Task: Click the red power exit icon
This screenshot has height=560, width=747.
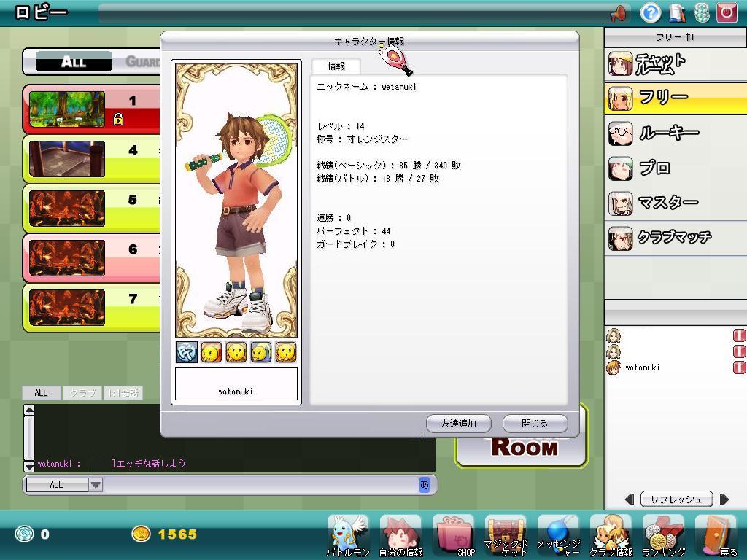Action: click(727, 12)
